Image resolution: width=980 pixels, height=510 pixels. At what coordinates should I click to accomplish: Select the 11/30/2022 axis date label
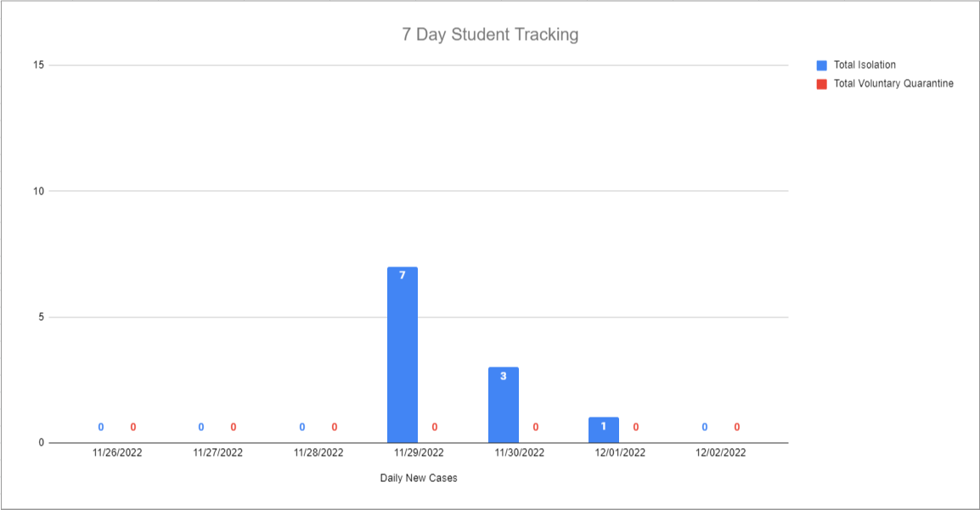coord(520,452)
